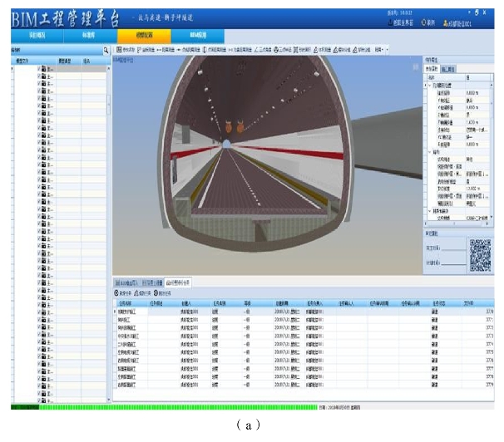Switch to the second tab in properties panel
Screen dimensions: 504x442
click(447, 69)
